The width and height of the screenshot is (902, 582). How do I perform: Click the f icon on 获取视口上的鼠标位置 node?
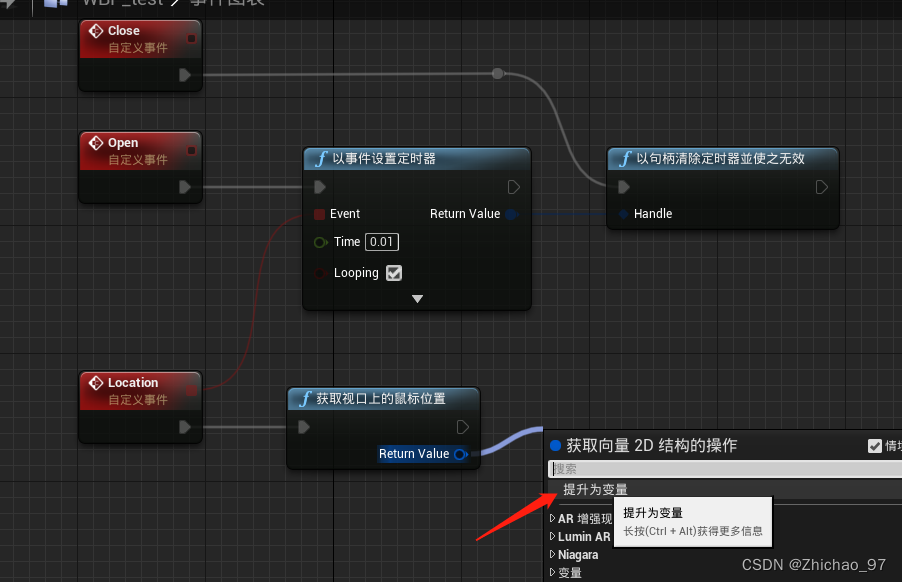pyautogui.click(x=306, y=398)
